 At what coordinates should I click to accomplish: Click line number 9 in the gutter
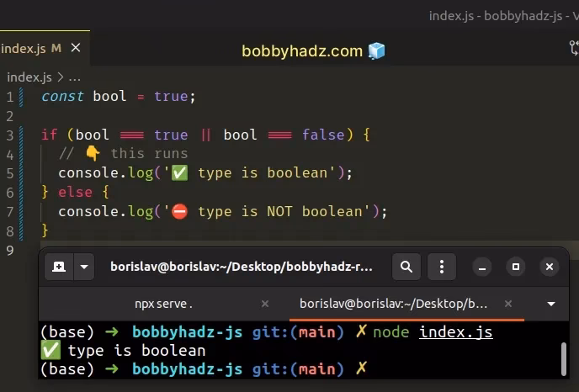click(x=10, y=251)
